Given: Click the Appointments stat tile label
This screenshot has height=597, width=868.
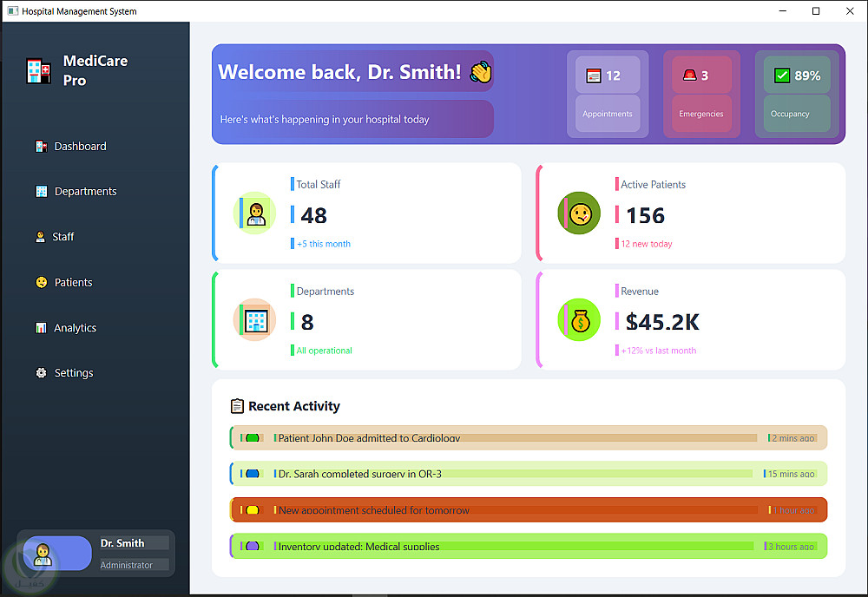Looking at the screenshot, I should coord(608,114).
